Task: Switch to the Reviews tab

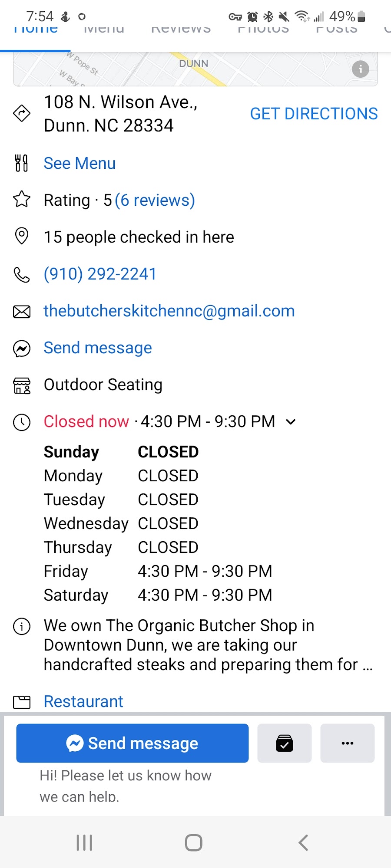Action: click(x=181, y=30)
